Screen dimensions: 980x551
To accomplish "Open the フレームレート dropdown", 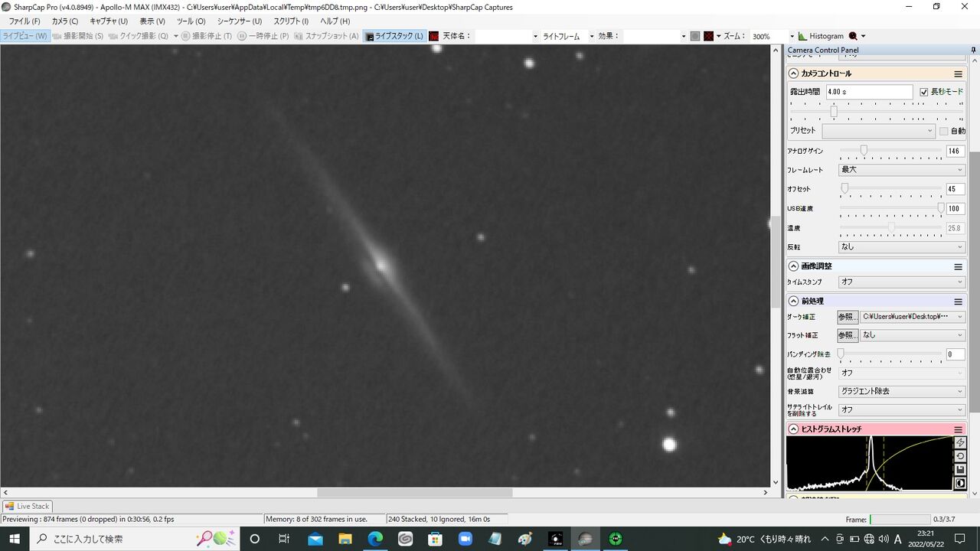I will pos(902,170).
